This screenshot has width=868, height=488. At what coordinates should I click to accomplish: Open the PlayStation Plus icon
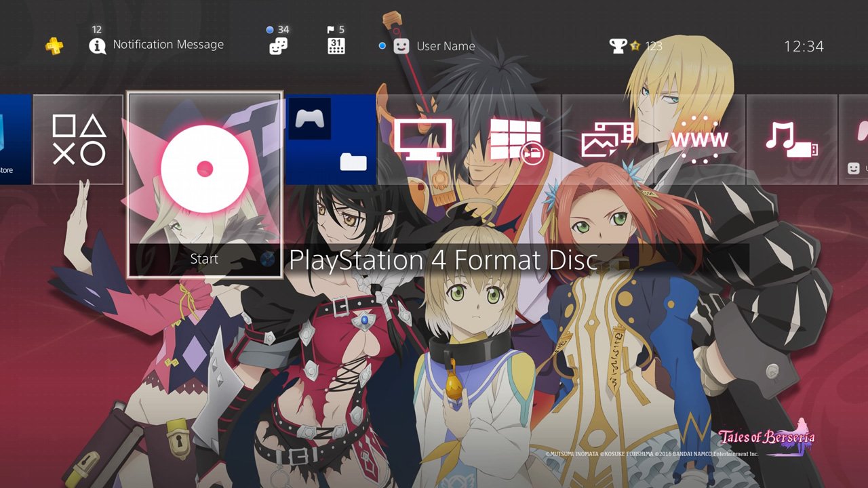click(54, 46)
